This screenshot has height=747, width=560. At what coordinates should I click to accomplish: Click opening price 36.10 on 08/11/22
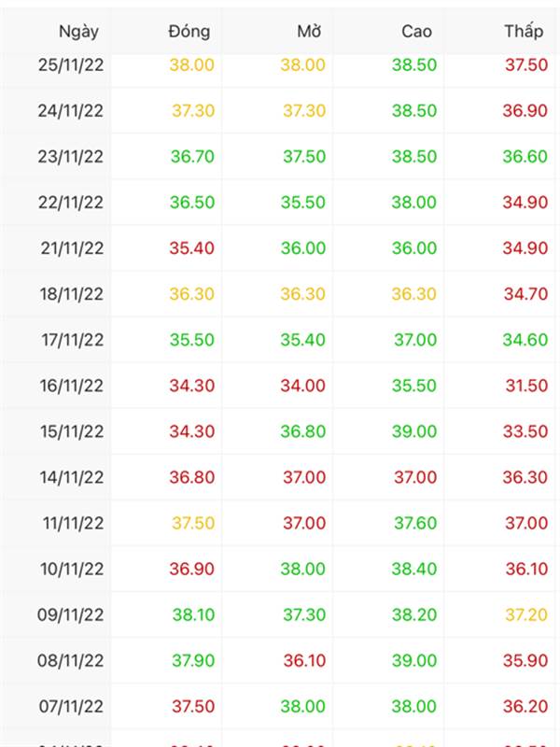(304, 660)
